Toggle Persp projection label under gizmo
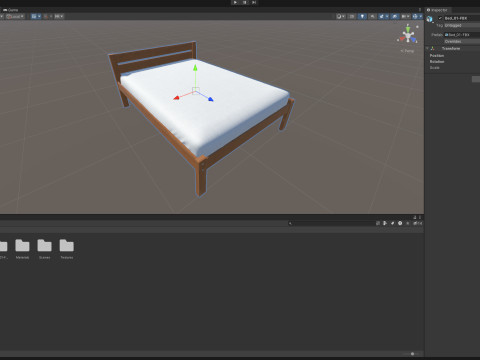This screenshot has height=360, width=480. 407,51
